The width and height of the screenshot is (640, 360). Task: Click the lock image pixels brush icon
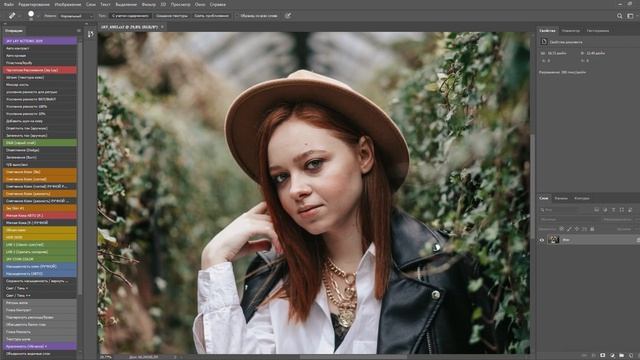569,229
